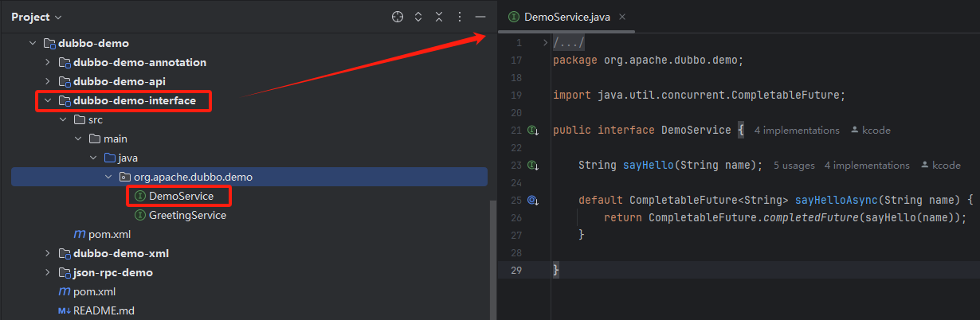The width and height of the screenshot is (980, 320).
Task: Select the DemoService.java editor tab
Action: pos(566,17)
